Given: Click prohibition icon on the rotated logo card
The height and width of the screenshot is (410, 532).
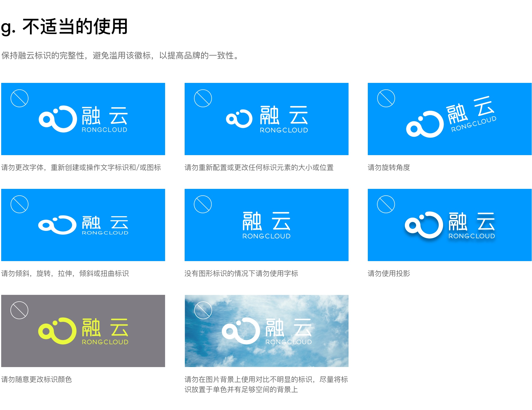Looking at the screenshot, I should [x=386, y=98].
